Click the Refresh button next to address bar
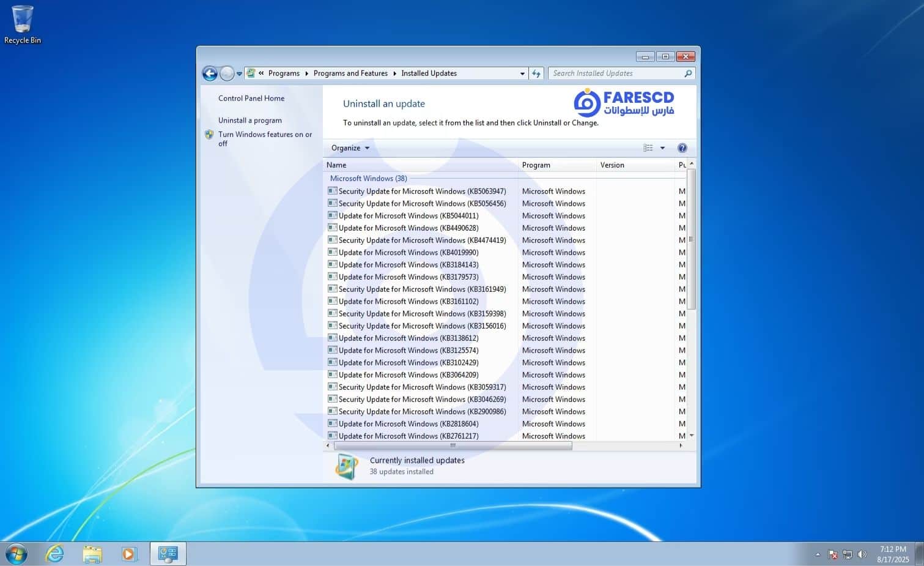 pos(536,73)
